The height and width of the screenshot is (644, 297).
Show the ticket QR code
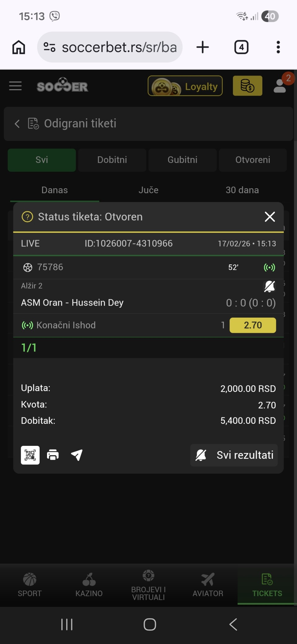point(30,455)
